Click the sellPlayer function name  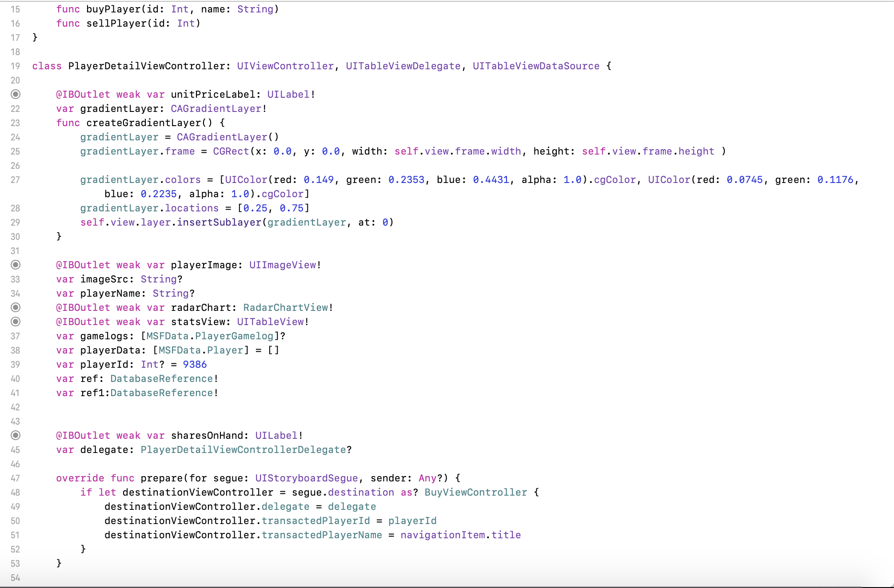point(116,24)
